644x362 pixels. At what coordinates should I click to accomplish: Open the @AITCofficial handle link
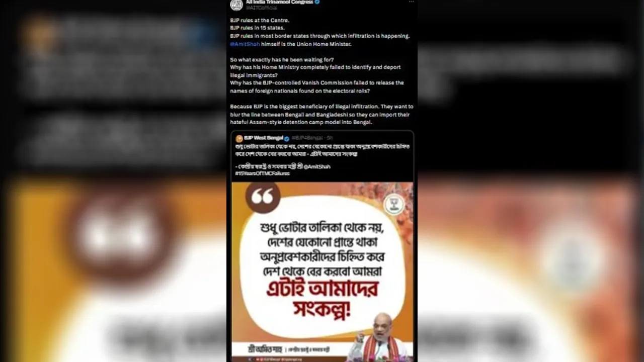click(261, 8)
